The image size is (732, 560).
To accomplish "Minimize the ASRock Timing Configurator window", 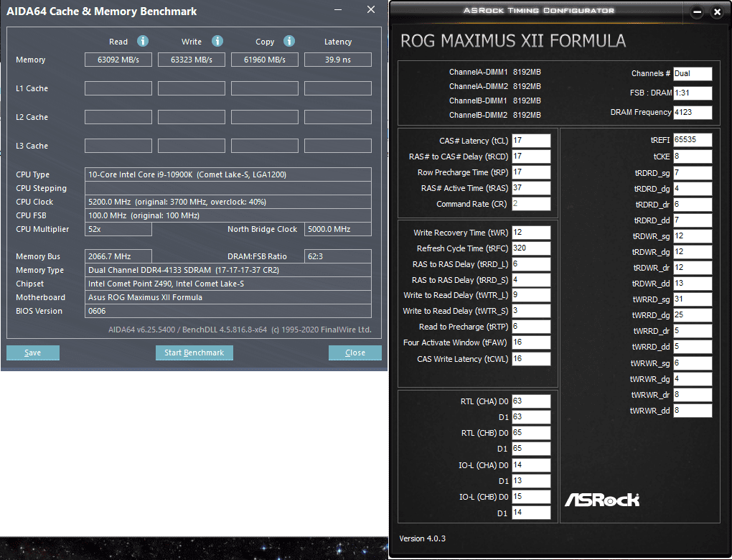I will (x=697, y=12).
